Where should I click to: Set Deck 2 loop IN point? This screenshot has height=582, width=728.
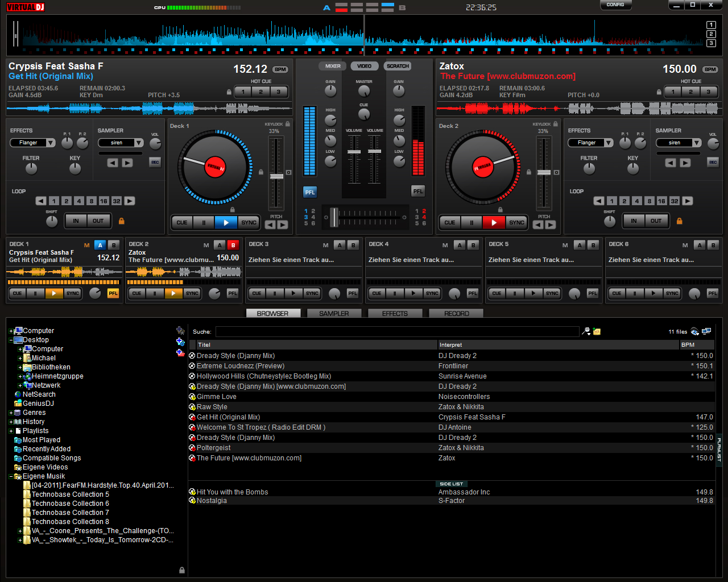[634, 221]
